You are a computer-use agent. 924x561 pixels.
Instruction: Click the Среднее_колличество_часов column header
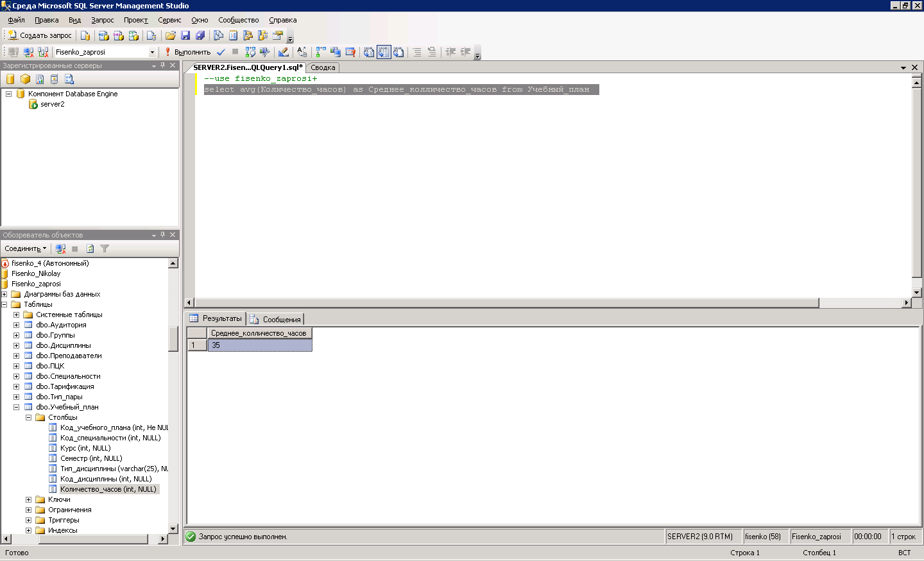[259, 333]
